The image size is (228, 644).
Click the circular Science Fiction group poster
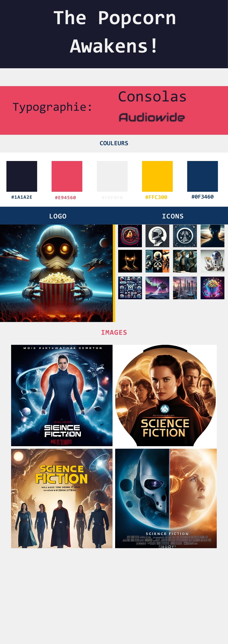(166, 395)
